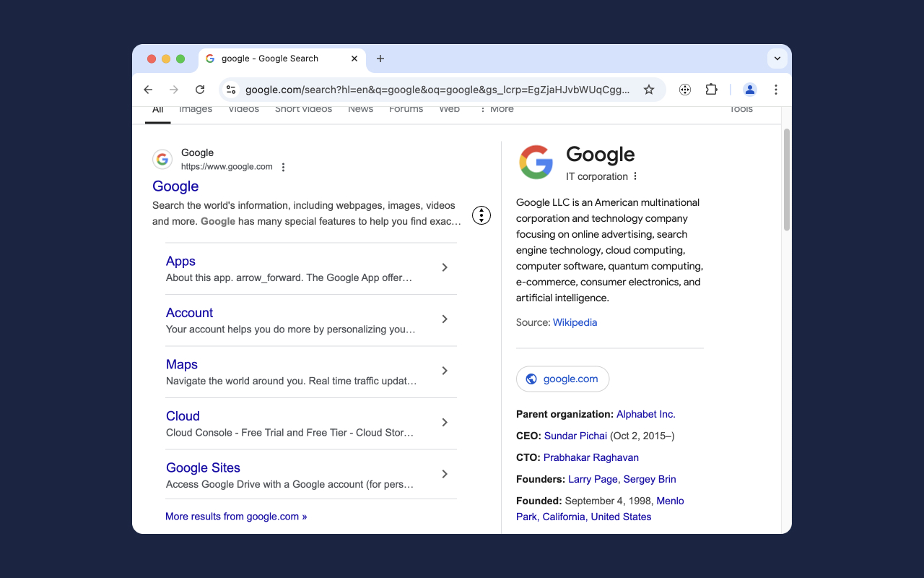
Task: Bookmark this page with the star icon
Action: (x=649, y=90)
